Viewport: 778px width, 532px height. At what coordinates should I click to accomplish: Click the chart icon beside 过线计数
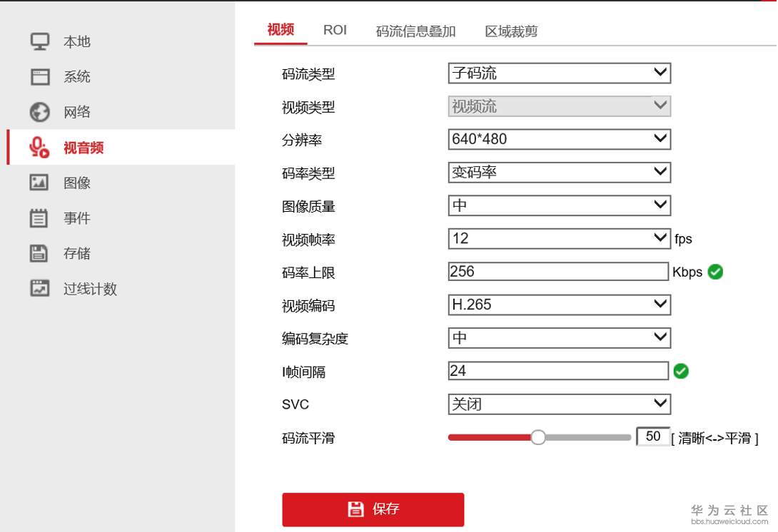click(x=40, y=288)
